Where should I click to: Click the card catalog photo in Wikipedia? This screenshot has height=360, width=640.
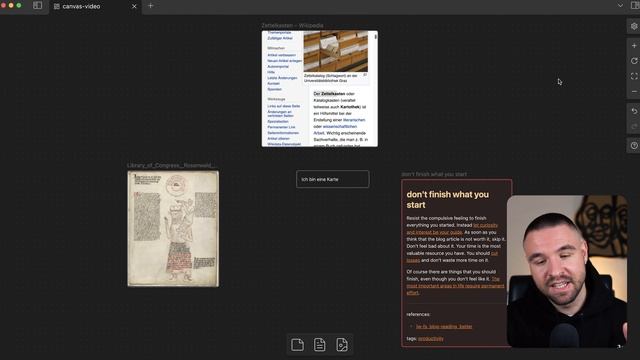pyautogui.click(x=336, y=51)
